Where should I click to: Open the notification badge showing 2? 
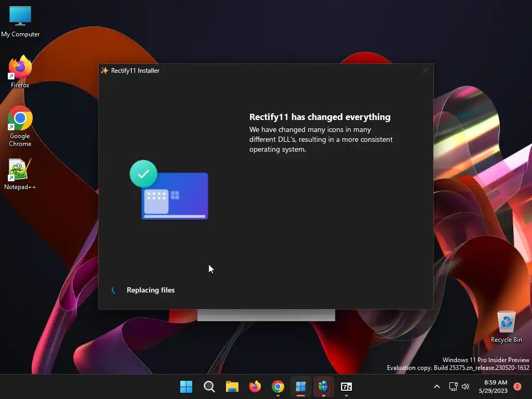[517, 387]
